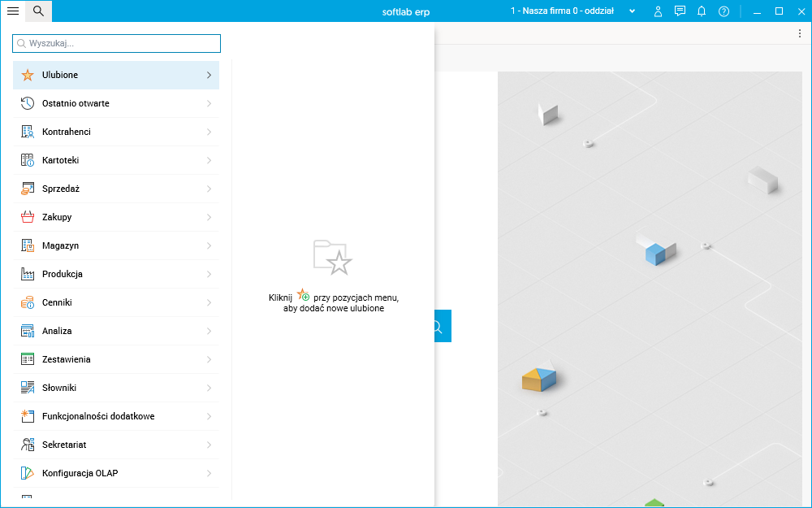The image size is (812, 508).
Task: Click the Funkcjonalności dodatkowe icon
Action: tap(28, 416)
